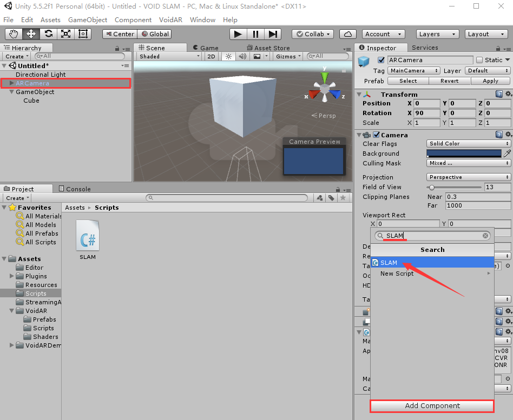Expand the ARCamera hierarchy item
Viewport: 513px width, 420px height.
tap(11, 83)
